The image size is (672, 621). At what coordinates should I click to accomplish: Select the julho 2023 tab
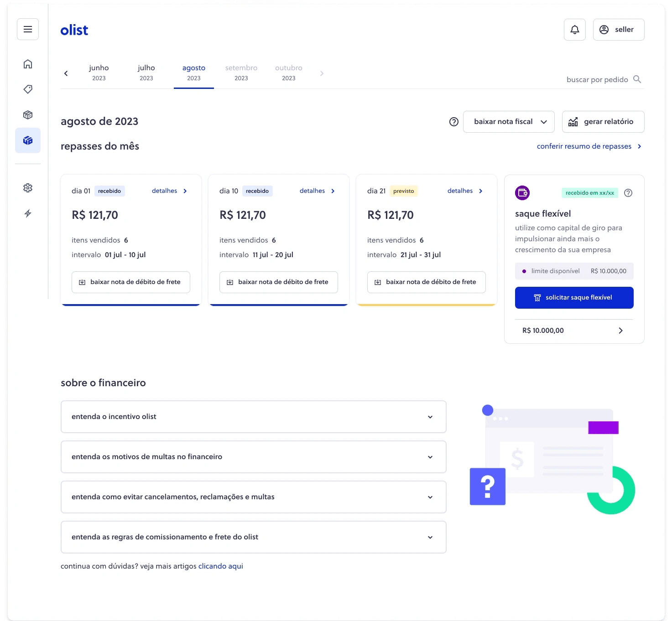(x=146, y=73)
